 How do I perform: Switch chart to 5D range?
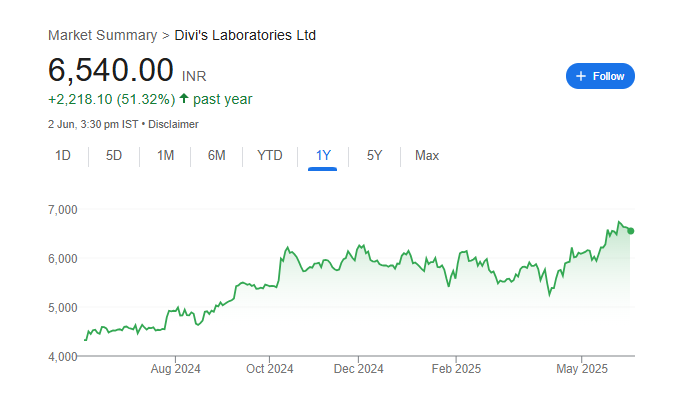(114, 155)
